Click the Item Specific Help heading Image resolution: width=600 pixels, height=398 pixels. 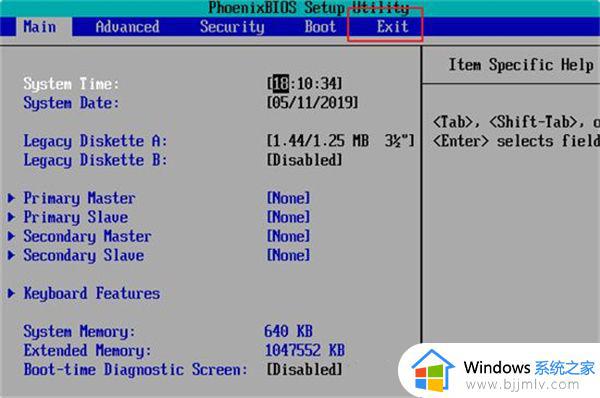click(x=521, y=65)
